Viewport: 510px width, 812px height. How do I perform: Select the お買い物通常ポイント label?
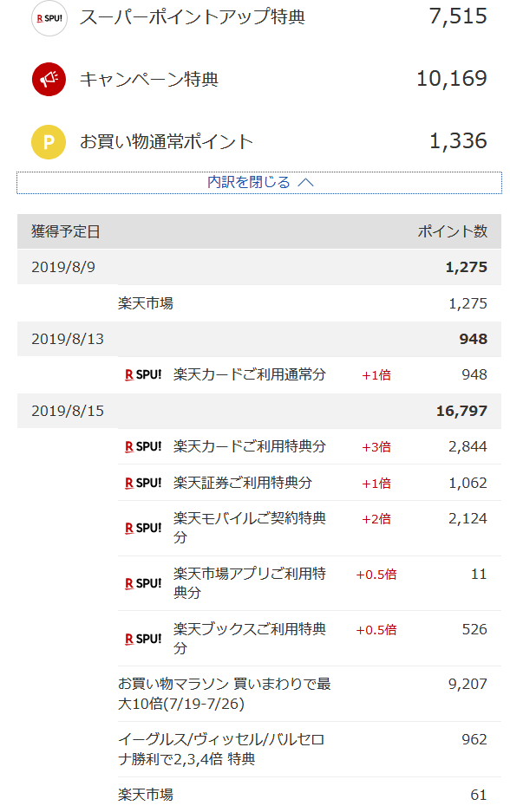click(x=167, y=141)
